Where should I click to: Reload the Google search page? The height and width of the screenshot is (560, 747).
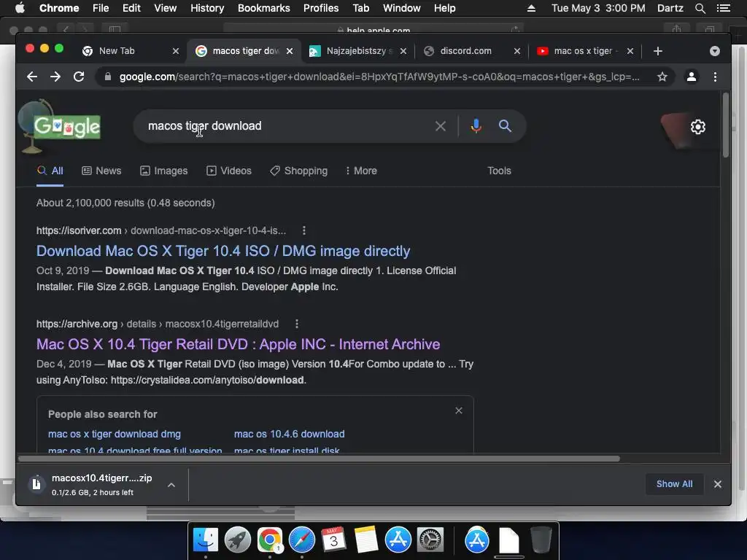pyautogui.click(x=79, y=77)
